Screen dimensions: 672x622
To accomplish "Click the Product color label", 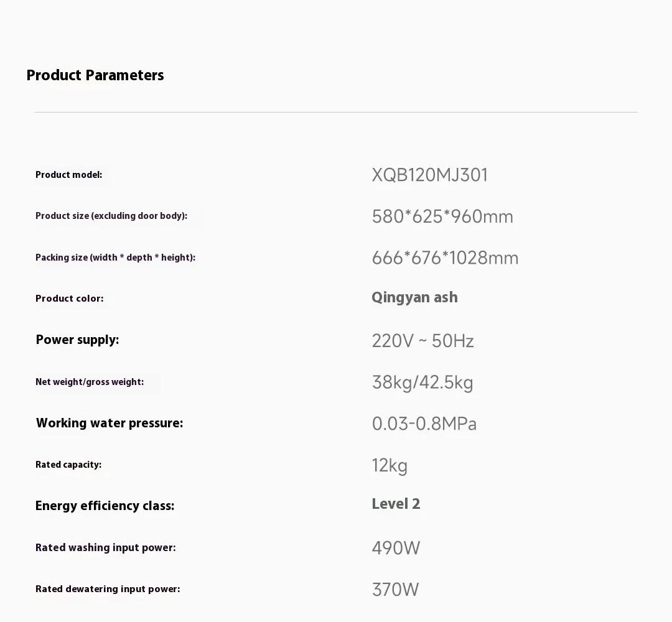I will point(70,299).
